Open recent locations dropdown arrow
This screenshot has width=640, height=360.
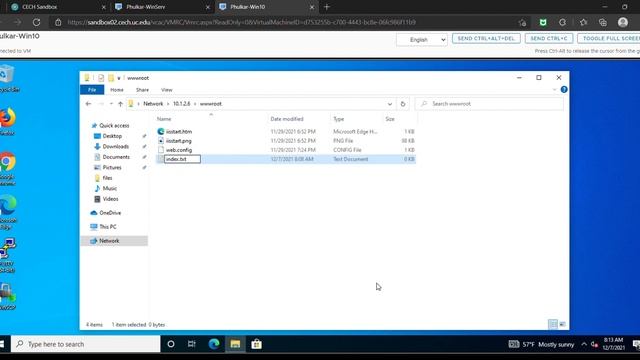pyautogui.click(x=111, y=104)
